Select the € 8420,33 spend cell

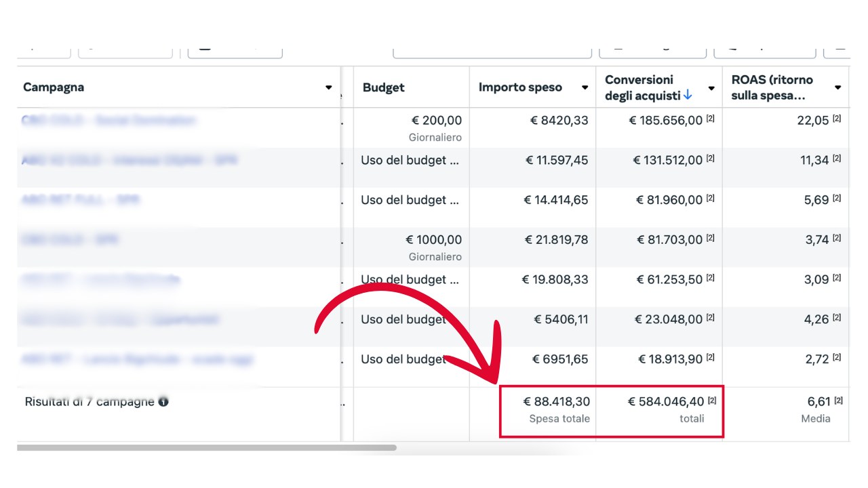point(559,121)
